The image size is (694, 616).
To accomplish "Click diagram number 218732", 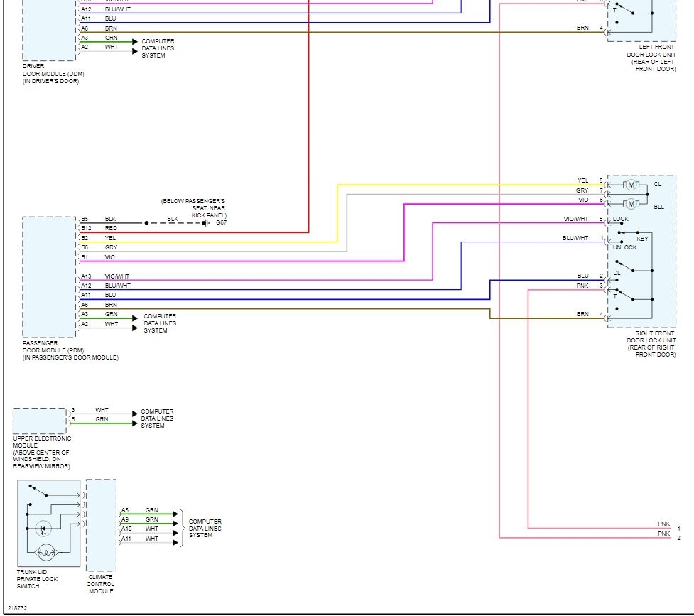I will click(x=18, y=608).
